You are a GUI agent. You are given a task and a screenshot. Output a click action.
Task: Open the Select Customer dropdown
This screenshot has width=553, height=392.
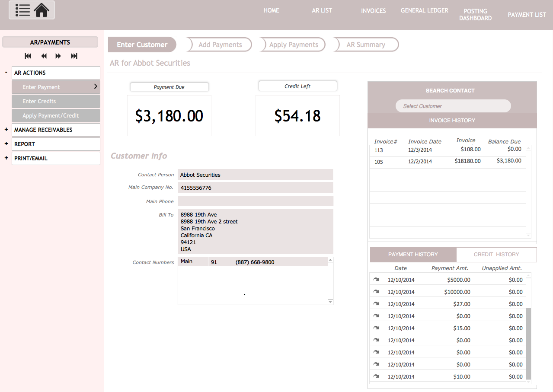click(453, 106)
